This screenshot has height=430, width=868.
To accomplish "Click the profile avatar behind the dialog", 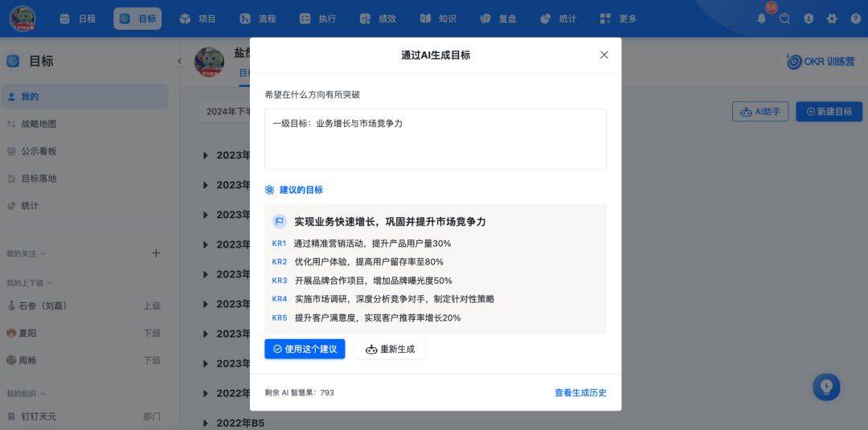I will pyautogui.click(x=209, y=62).
